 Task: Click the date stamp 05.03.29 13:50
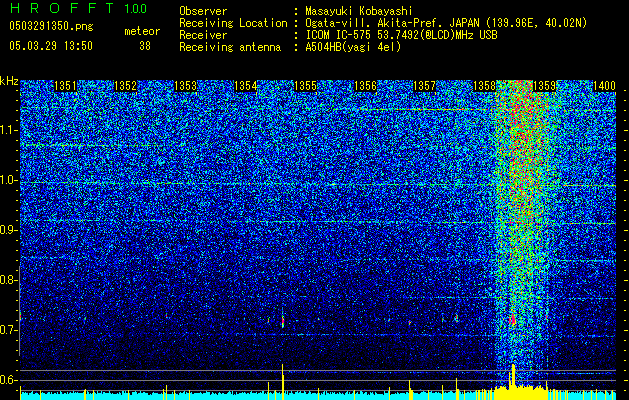(x=51, y=46)
